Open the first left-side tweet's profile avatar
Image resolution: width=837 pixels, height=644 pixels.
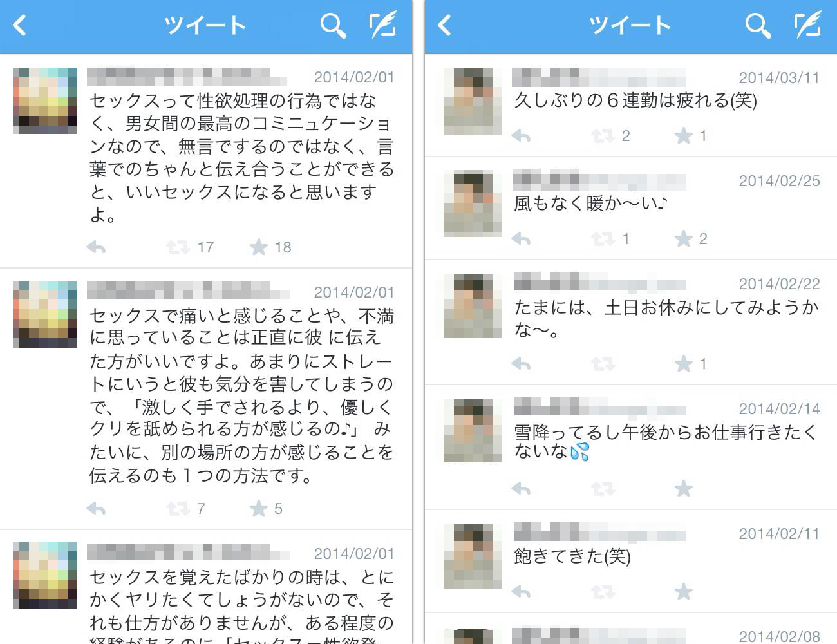point(45,100)
